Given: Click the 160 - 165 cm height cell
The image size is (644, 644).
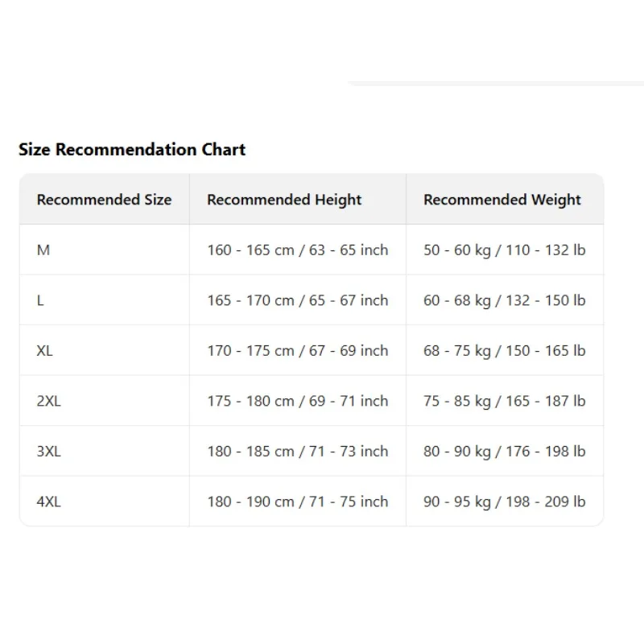Looking at the screenshot, I should pos(297,250).
